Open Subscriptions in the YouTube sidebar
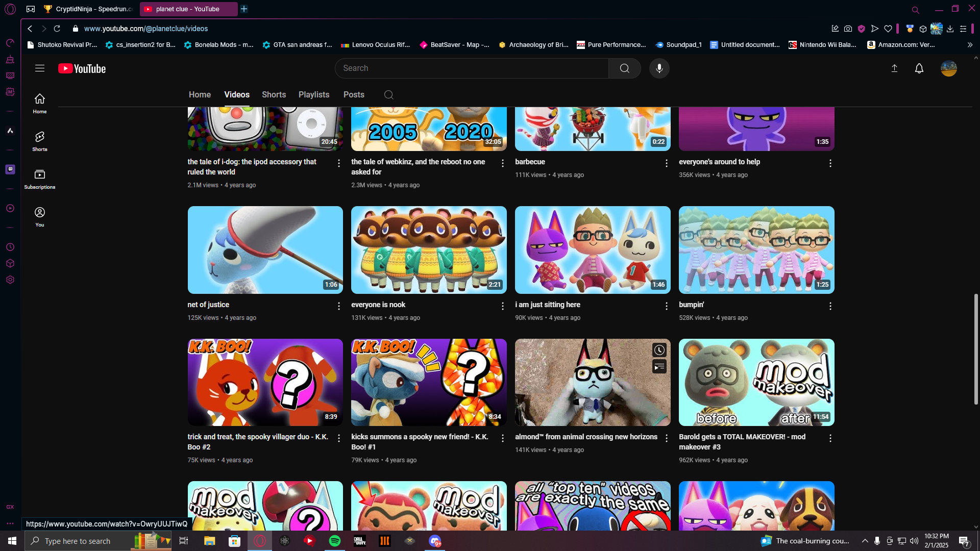 40,179
